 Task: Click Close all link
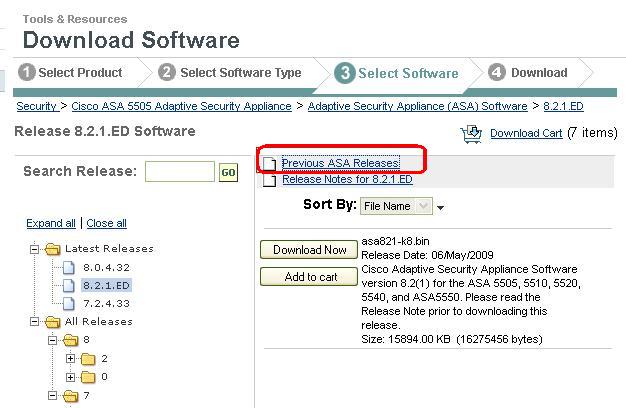pos(107,223)
